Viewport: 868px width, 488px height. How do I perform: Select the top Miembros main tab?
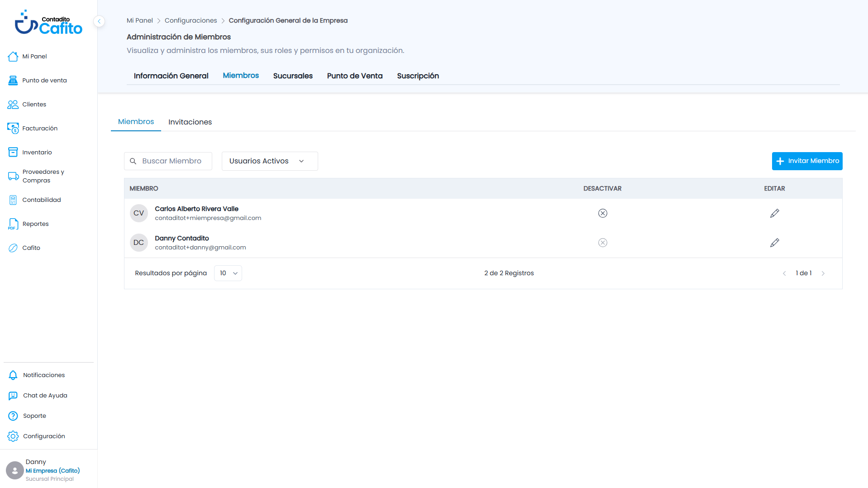(x=241, y=76)
